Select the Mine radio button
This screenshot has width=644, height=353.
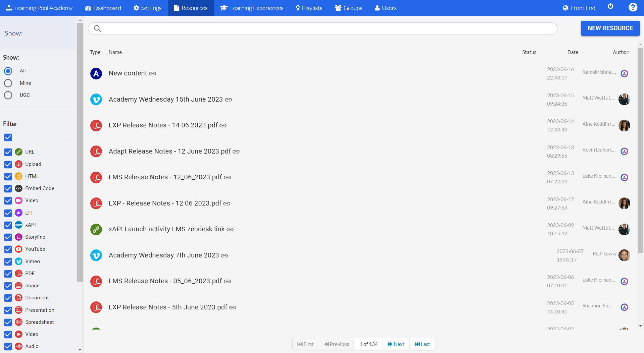8,83
